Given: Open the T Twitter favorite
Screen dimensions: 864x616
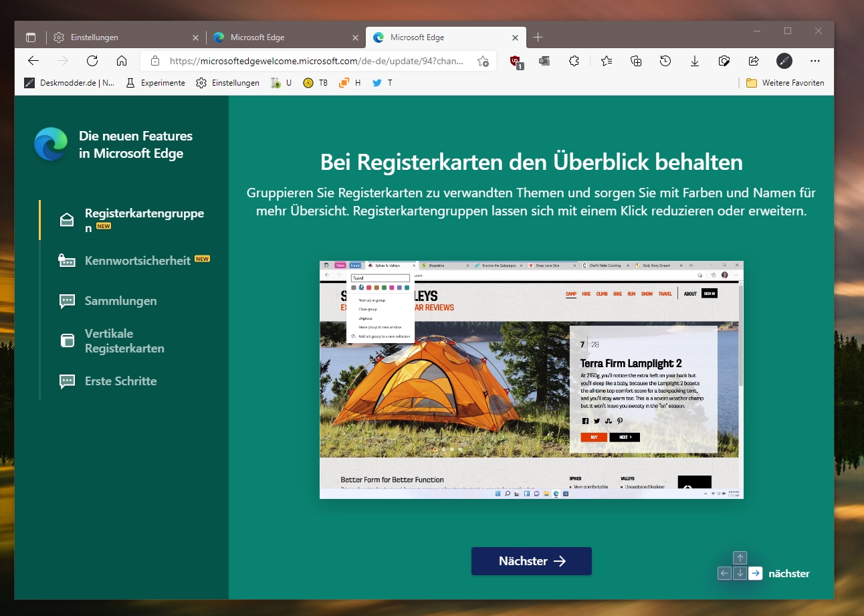Looking at the screenshot, I should tap(383, 83).
